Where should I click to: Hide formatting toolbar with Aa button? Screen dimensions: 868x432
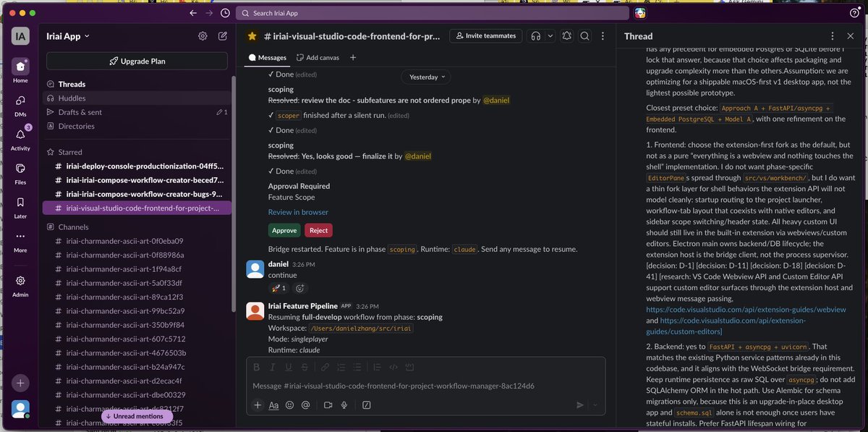(273, 405)
